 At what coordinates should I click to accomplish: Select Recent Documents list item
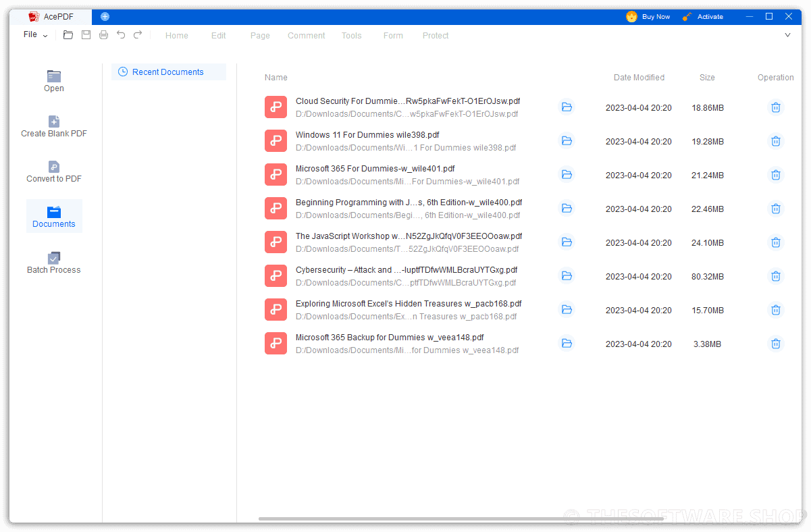pyautogui.click(x=169, y=72)
